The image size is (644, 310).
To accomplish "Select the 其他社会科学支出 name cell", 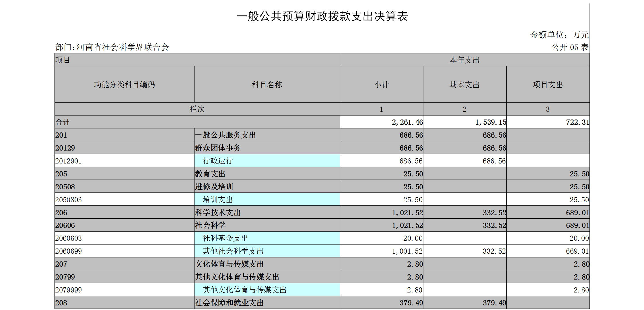I will pos(267,251).
